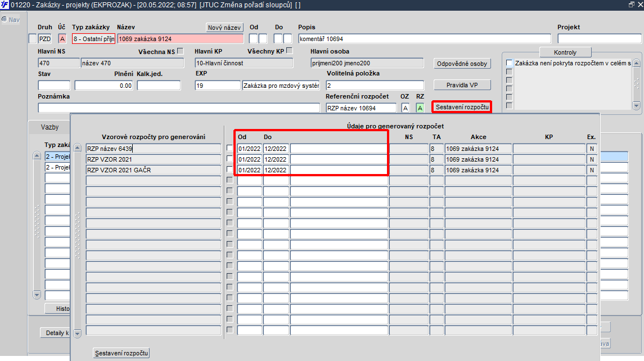The image size is (644, 361).
Task: Click the Nav radio icon
Action: click(x=4, y=19)
